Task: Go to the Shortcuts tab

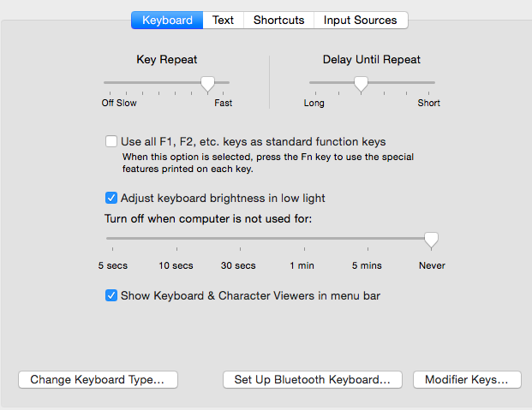Action: [278, 20]
